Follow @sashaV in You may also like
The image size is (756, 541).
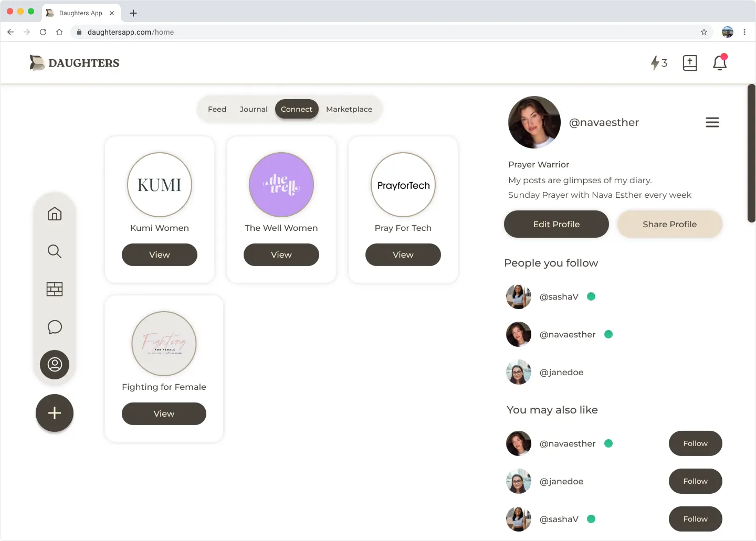[x=695, y=519]
